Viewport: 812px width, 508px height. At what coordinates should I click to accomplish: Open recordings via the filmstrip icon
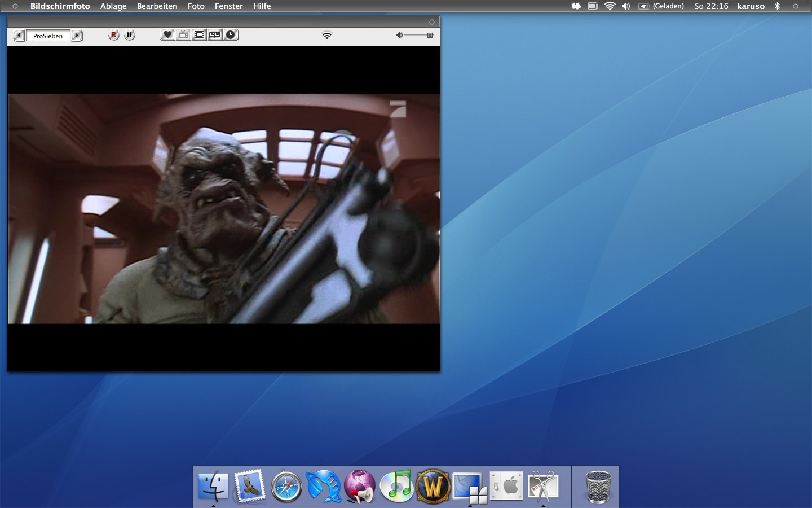coord(200,35)
